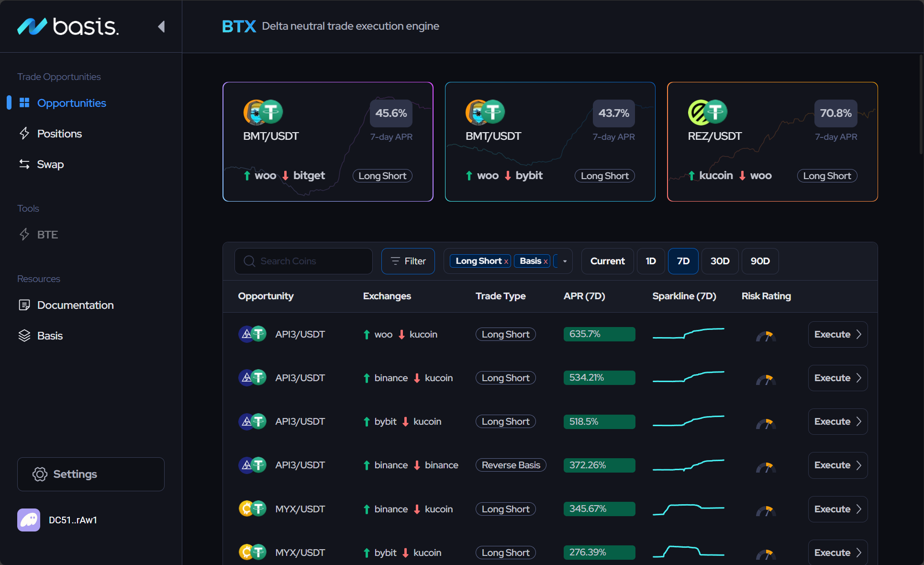Select the Current timeframe

(x=607, y=261)
